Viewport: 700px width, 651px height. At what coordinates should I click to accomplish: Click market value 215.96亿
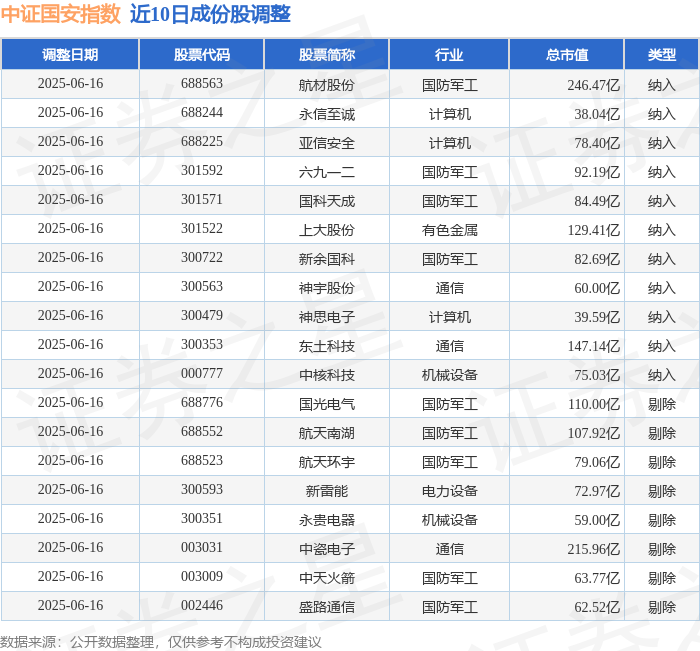point(594,549)
